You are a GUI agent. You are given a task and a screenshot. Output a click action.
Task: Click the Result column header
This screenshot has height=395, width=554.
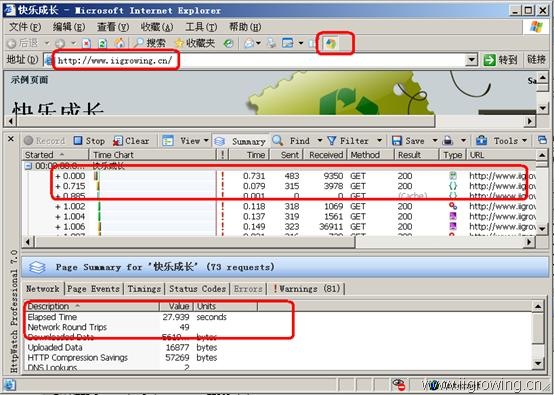click(417, 155)
